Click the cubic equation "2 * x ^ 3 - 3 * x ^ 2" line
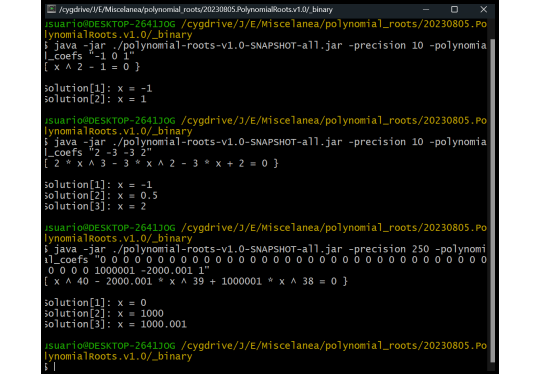The width and height of the screenshot is (540, 374). [x=161, y=163]
